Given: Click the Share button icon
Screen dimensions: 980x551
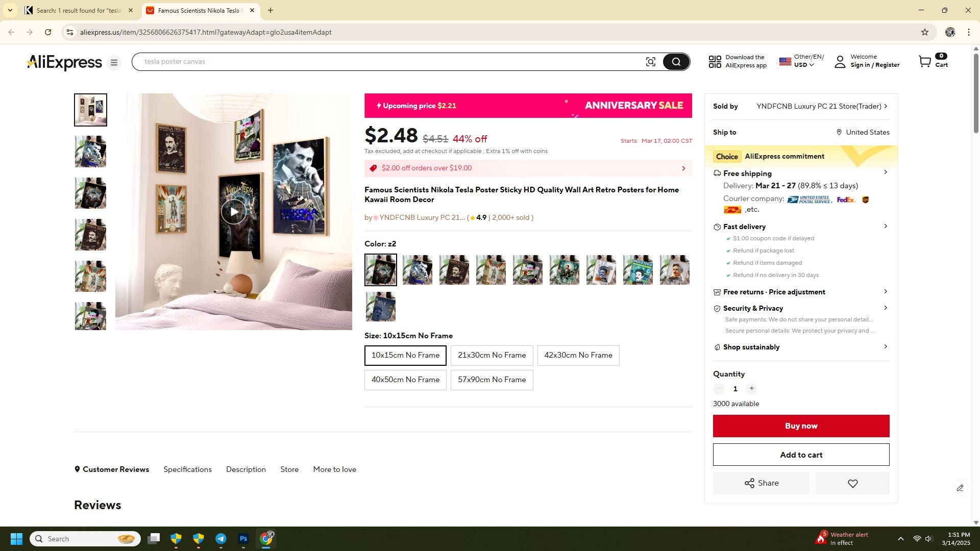Looking at the screenshot, I should (749, 483).
